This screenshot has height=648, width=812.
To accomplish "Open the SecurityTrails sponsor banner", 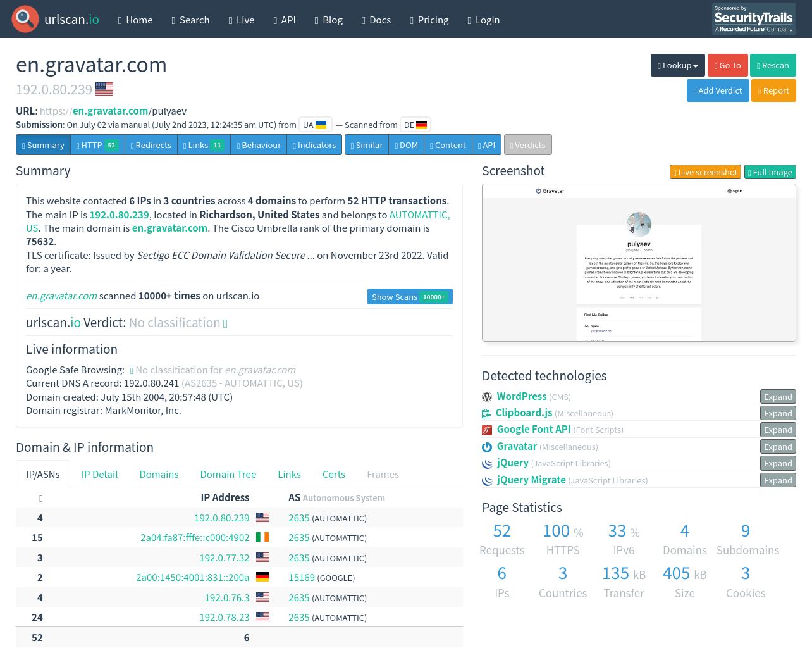I will tap(754, 19).
